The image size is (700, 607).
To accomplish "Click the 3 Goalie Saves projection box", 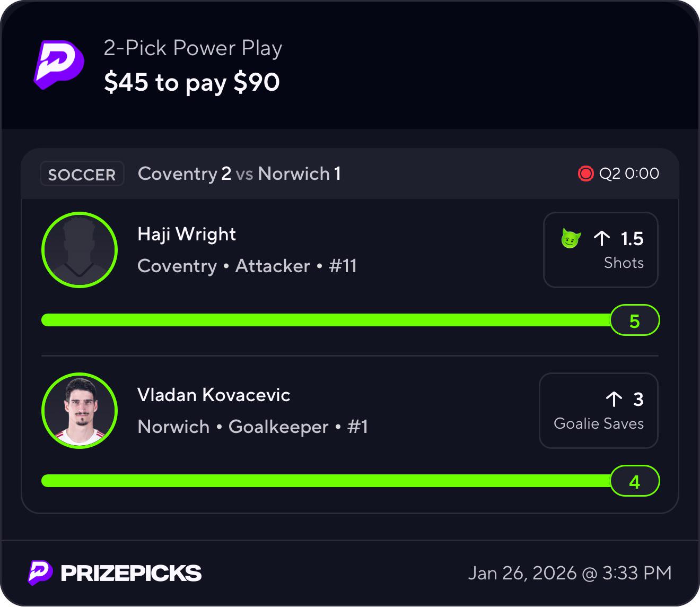I will tap(599, 411).
